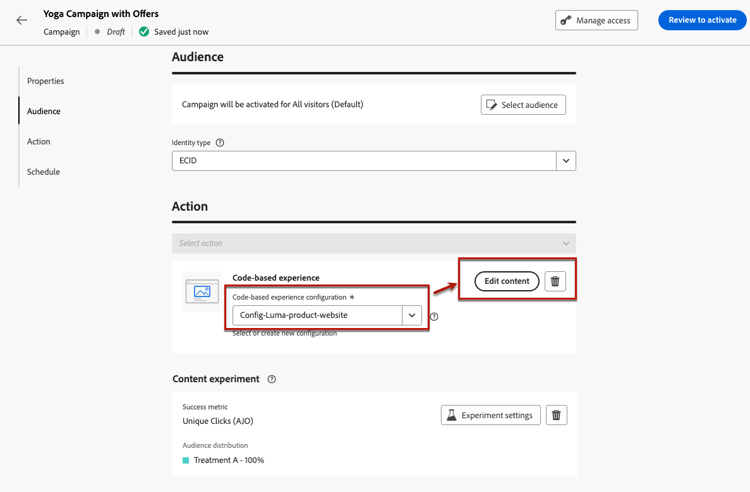Open the Select action dropdown
Image resolution: width=750 pixels, height=492 pixels.
click(374, 243)
